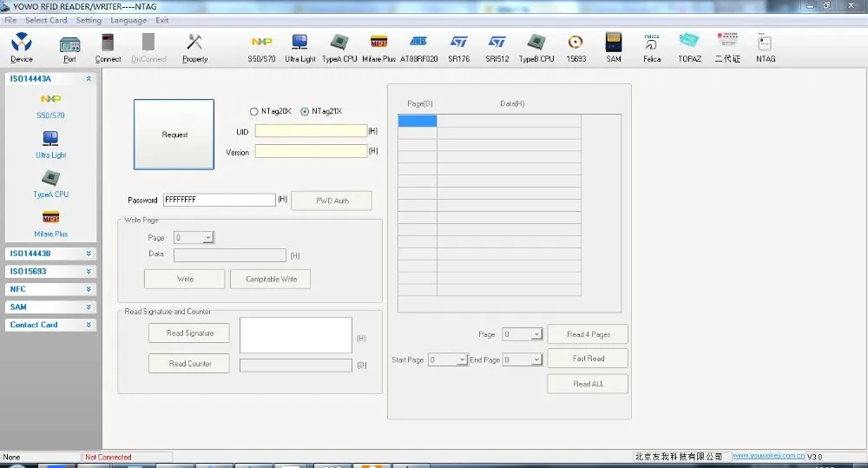Open the Select Card menu
Image resolution: width=868 pixels, height=468 pixels.
(x=46, y=20)
